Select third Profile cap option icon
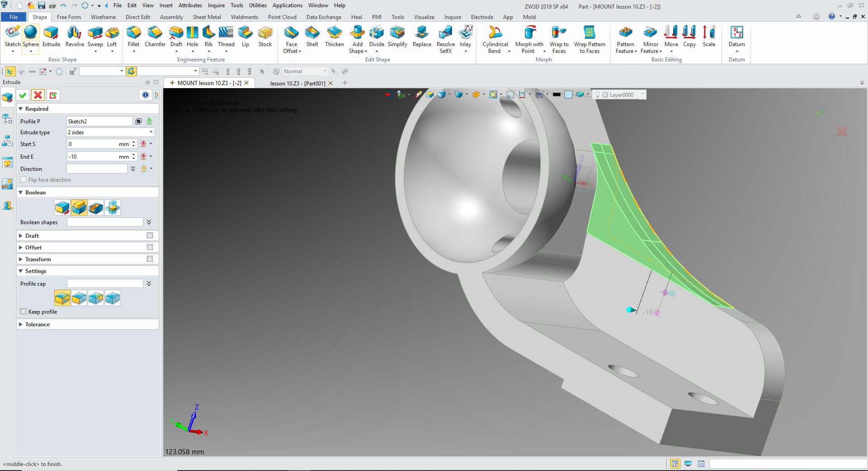The image size is (868, 471). (96, 298)
